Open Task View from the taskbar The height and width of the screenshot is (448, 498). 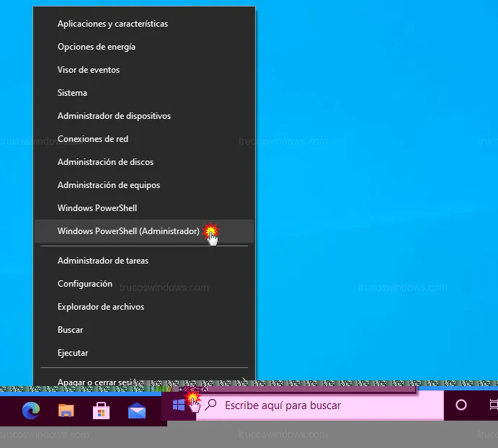[x=493, y=405]
